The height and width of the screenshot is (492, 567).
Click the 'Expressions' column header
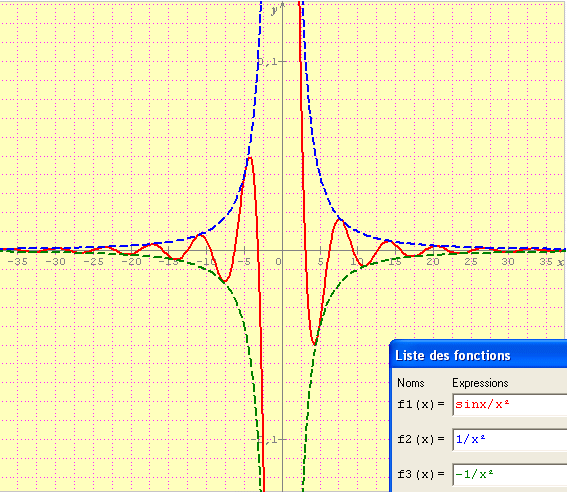480,383
